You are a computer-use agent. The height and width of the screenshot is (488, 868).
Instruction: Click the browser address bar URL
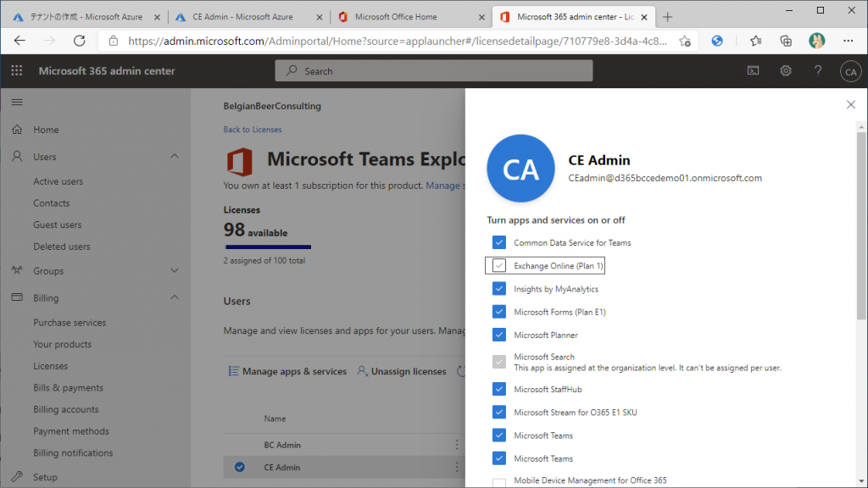click(x=398, y=41)
